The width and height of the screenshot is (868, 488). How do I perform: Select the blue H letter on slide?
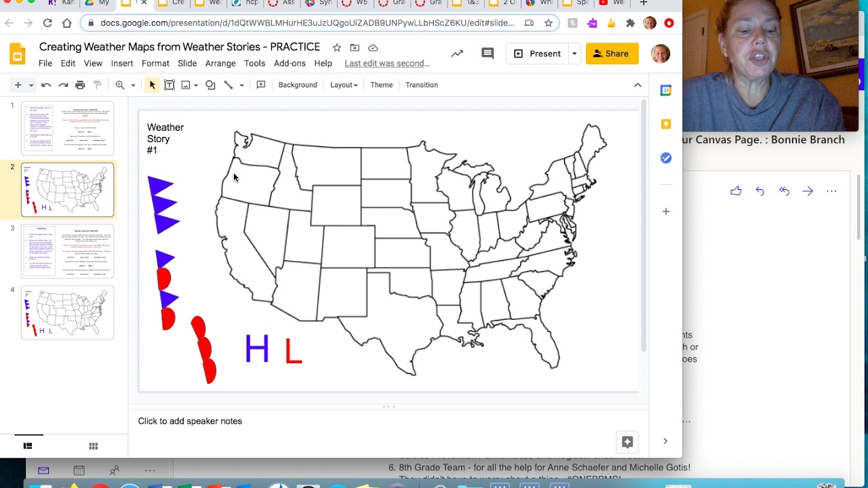point(257,349)
